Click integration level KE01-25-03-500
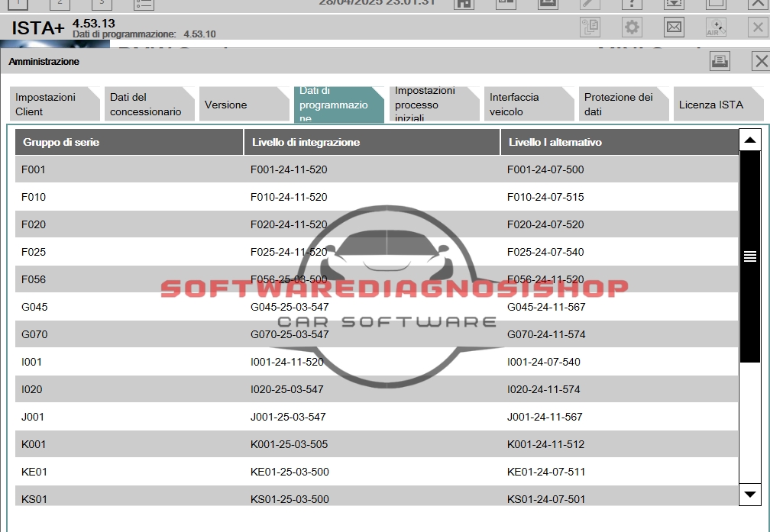The width and height of the screenshot is (770, 532). (290, 472)
